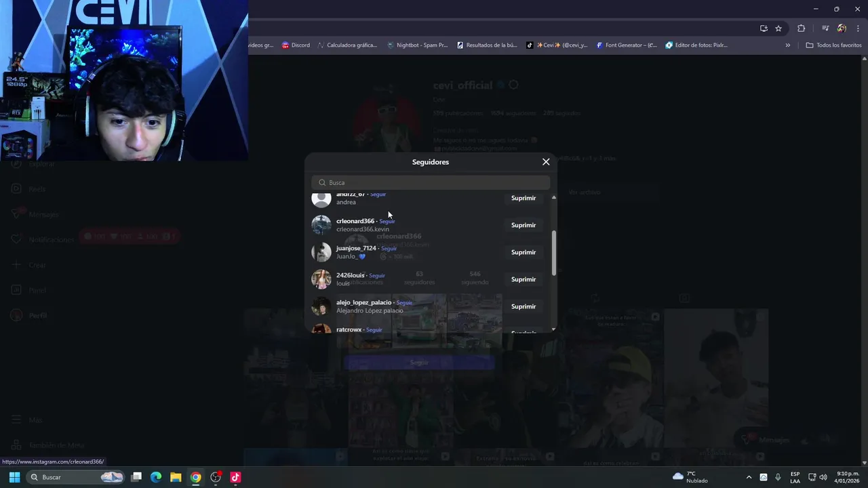The image size is (868, 488).
Task: Click the microphone tray icon
Action: [x=778, y=477]
